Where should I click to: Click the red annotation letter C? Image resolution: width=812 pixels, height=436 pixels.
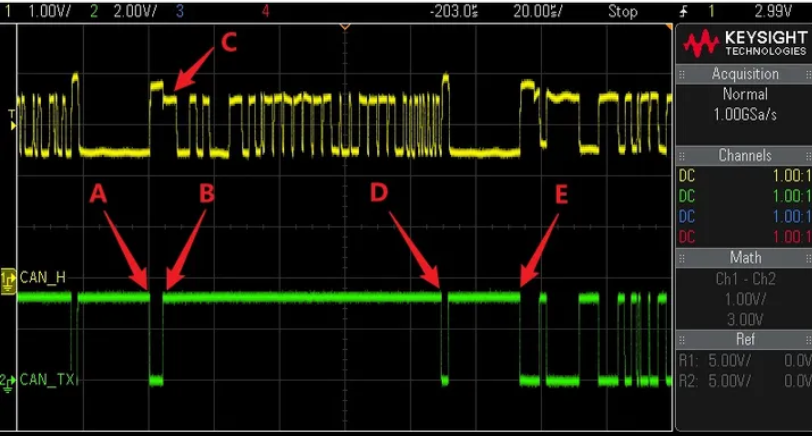(229, 41)
